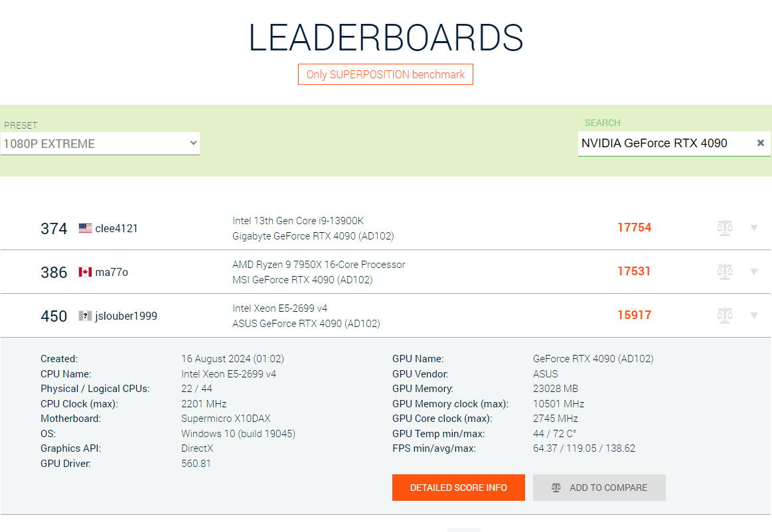The height and width of the screenshot is (532, 772).
Task: Click score 17754
Action: (x=634, y=228)
